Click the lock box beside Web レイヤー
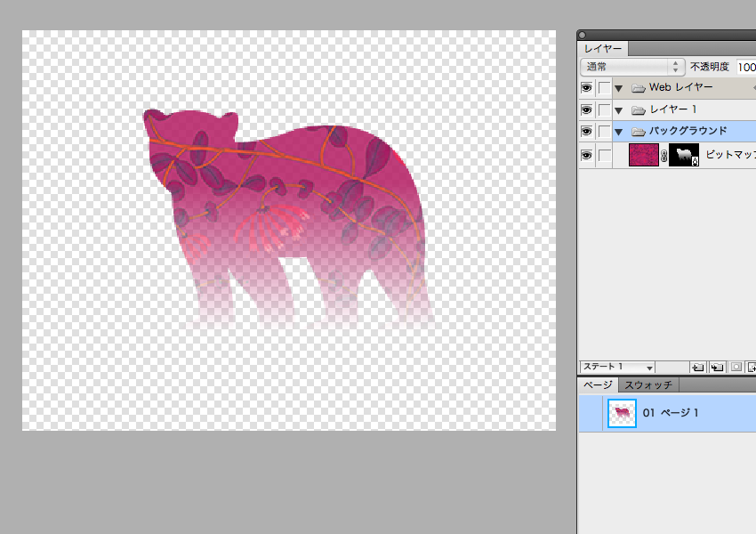 (604, 88)
